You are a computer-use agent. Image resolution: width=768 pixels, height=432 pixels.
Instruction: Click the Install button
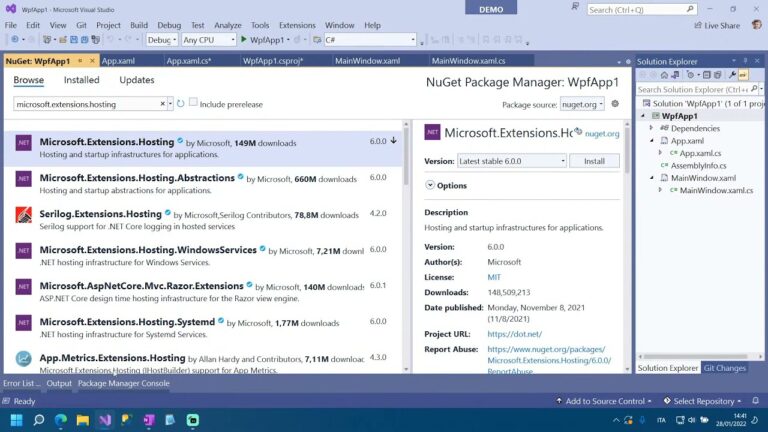594,161
